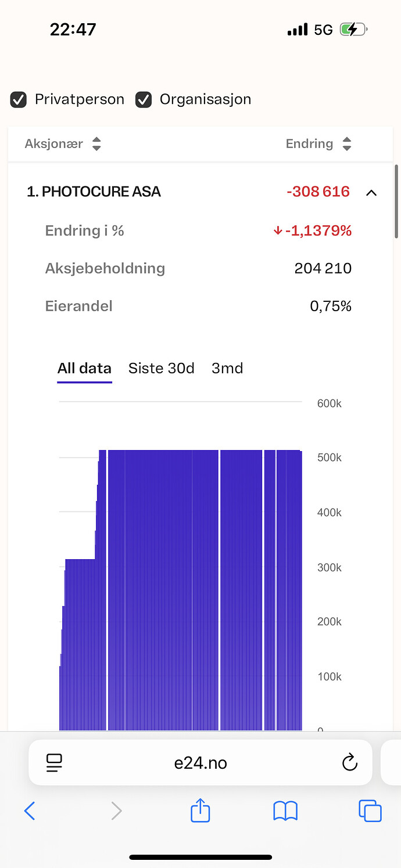Viewport: 401px width, 868px height.
Task: Tap the battery indicator in status bar
Action: (x=353, y=30)
